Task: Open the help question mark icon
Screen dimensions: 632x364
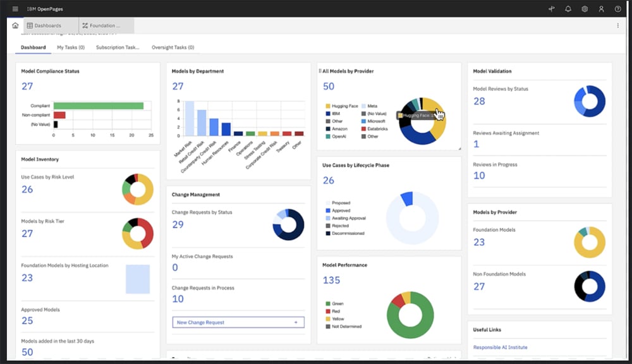Action: [617, 9]
